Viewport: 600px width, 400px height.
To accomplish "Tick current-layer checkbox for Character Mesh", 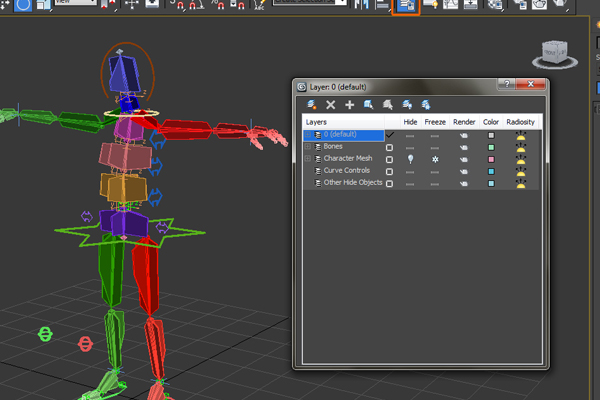I will tap(389, 159).
